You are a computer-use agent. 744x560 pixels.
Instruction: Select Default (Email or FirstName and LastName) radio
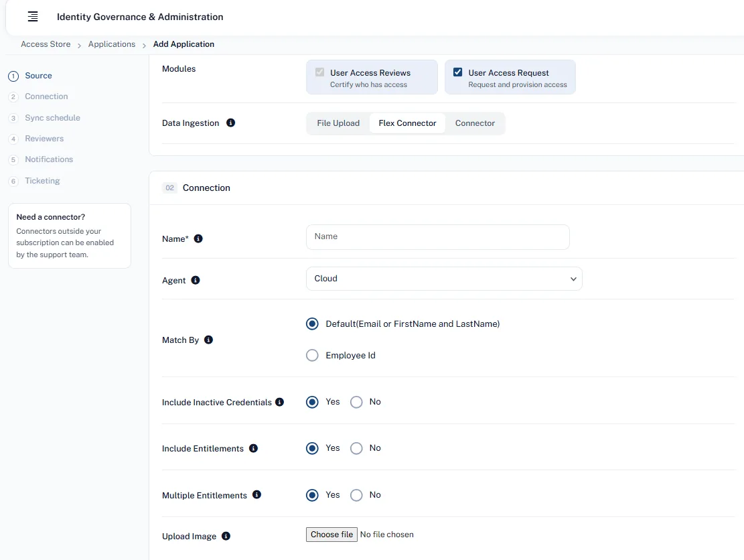(x=312, y=324)
